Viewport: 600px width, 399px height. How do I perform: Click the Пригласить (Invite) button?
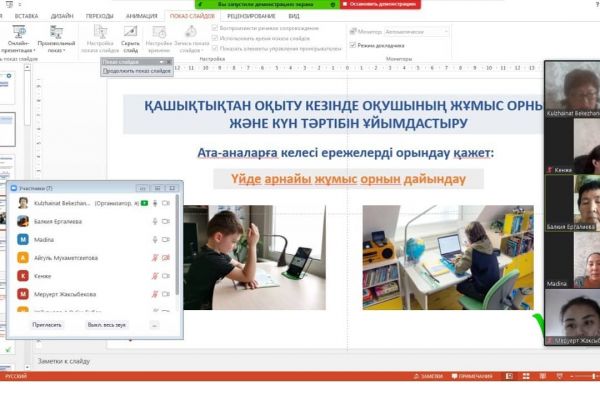(x=47, y=325)
